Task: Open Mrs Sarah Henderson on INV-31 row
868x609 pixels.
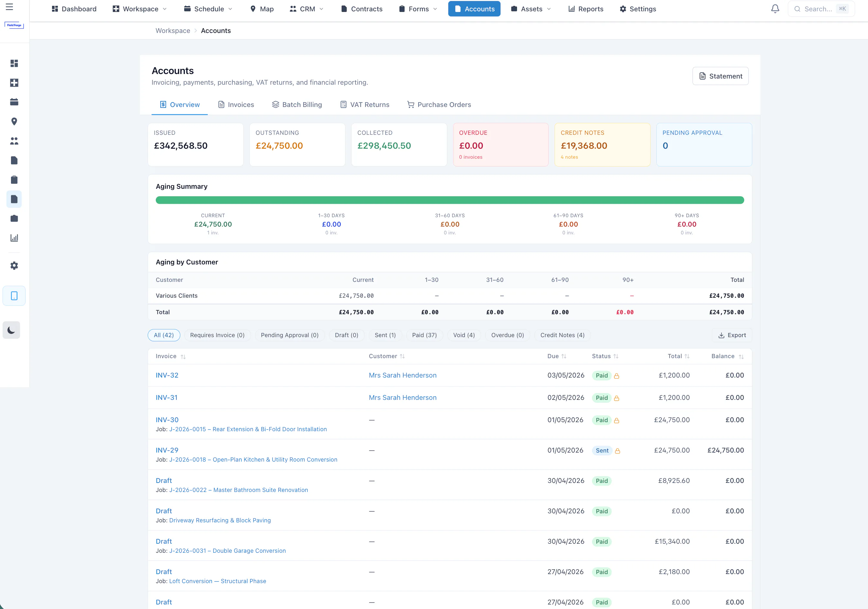Action: (403, 398)
